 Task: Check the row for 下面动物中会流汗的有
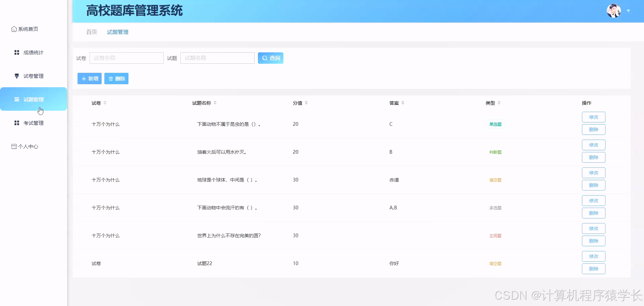point(77,208)
